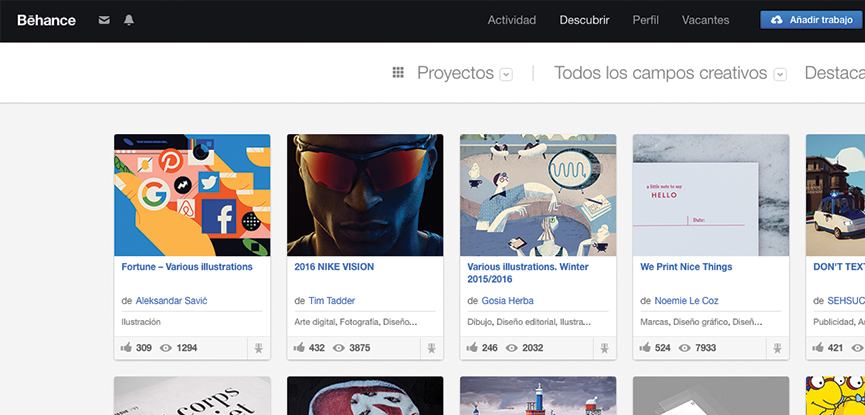Screen dimensions: 865x415
Task: Open lighthouse illustration thumbnail in second row
Action: click(x=538, y=396)
